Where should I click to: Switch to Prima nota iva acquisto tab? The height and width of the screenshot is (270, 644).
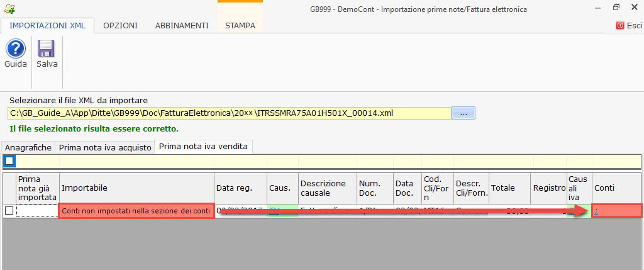(x=105, y=147)
